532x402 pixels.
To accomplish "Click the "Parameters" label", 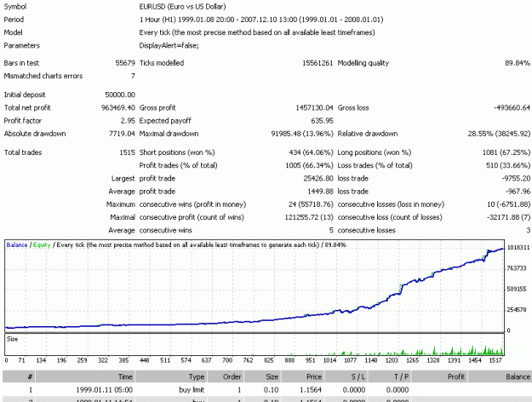I will click(x=22, y=45).
